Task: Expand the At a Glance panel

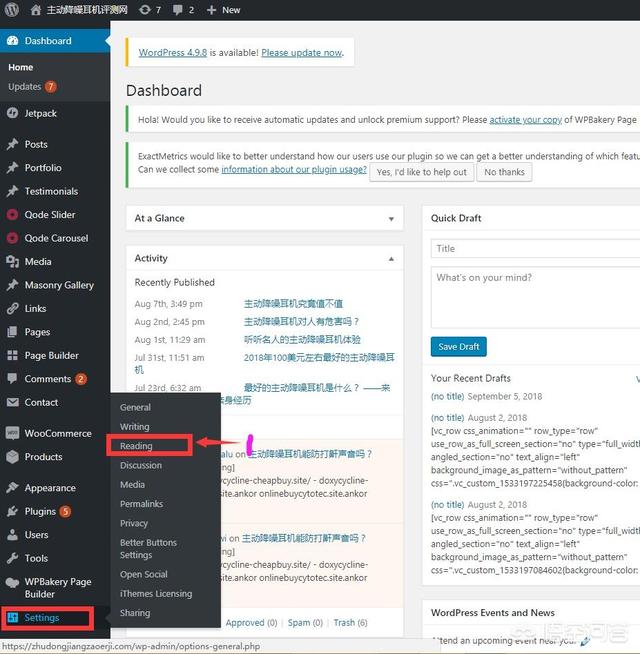Action: (391, 219)
